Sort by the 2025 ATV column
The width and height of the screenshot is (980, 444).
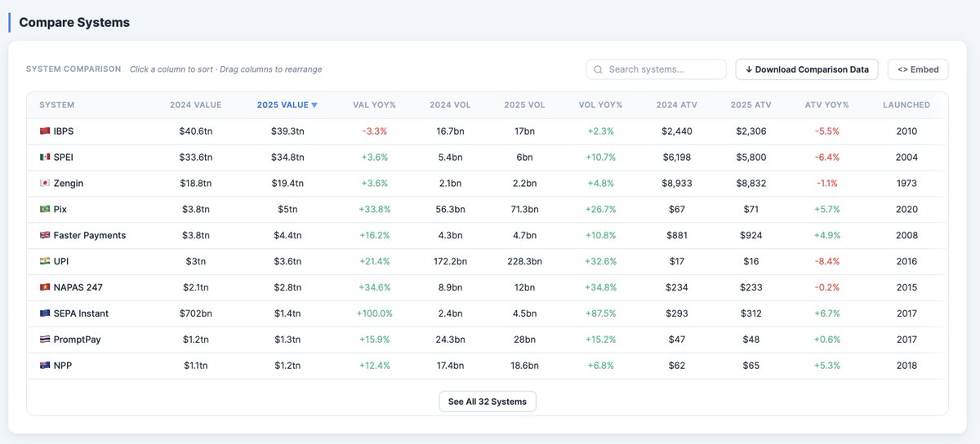pyautogui.click(x=751, y=105)
